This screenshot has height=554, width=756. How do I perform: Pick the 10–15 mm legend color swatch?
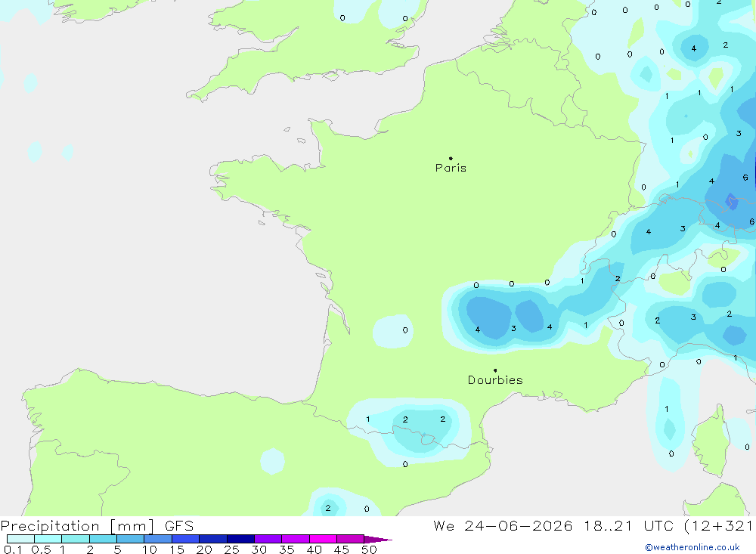(158, 539)
